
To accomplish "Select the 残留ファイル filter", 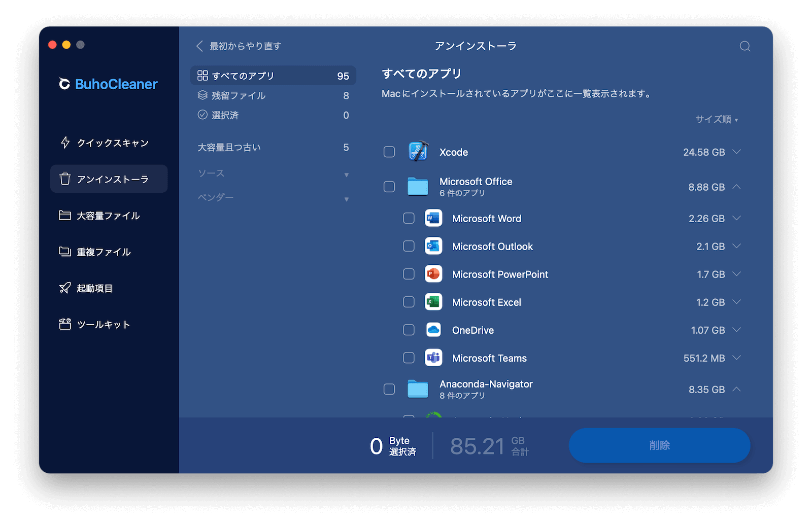I will click(273, 95).
